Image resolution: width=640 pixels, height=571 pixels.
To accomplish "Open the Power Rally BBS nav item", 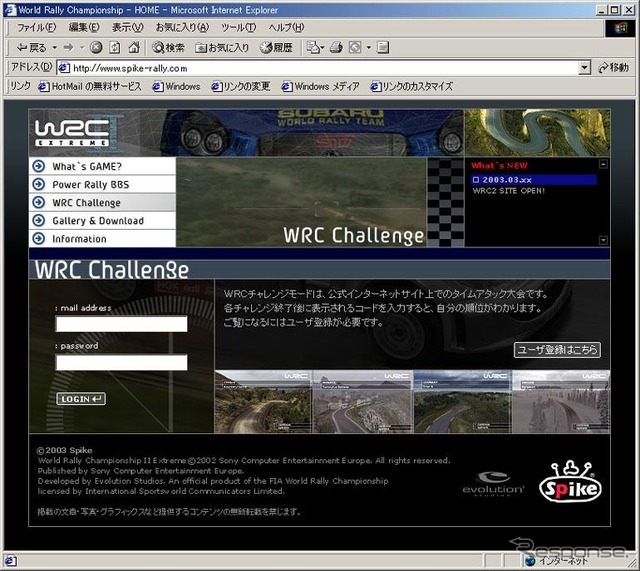I will 102,184.
